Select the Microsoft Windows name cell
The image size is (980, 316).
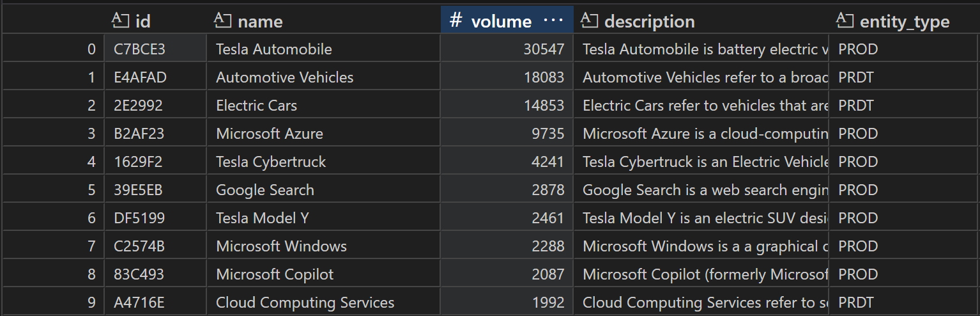coord(323,246)
